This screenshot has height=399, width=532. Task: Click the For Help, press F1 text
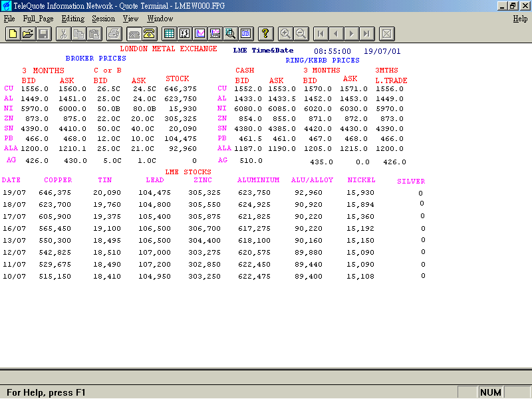46,392
